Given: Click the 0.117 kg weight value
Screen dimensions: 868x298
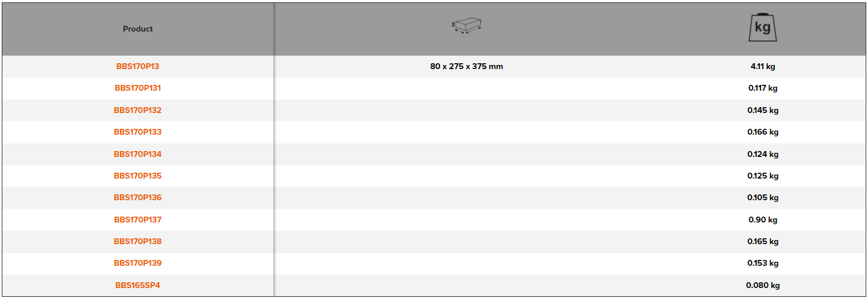Looking at the screenshot, I should [763, 88].
